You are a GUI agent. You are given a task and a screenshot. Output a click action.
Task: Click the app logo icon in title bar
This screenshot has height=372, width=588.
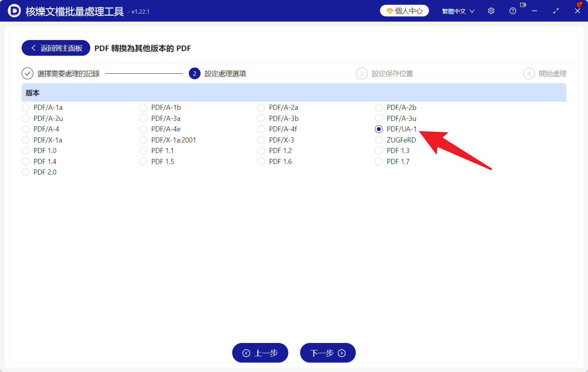[x=14, y=11]
